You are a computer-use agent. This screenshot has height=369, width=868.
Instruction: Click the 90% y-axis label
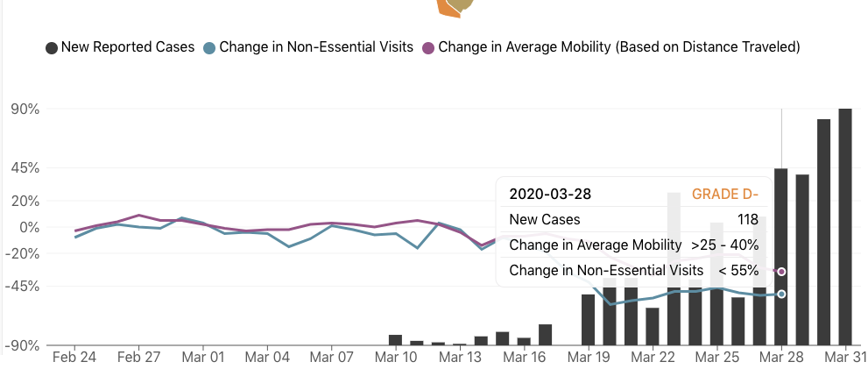tap(25, 109)
